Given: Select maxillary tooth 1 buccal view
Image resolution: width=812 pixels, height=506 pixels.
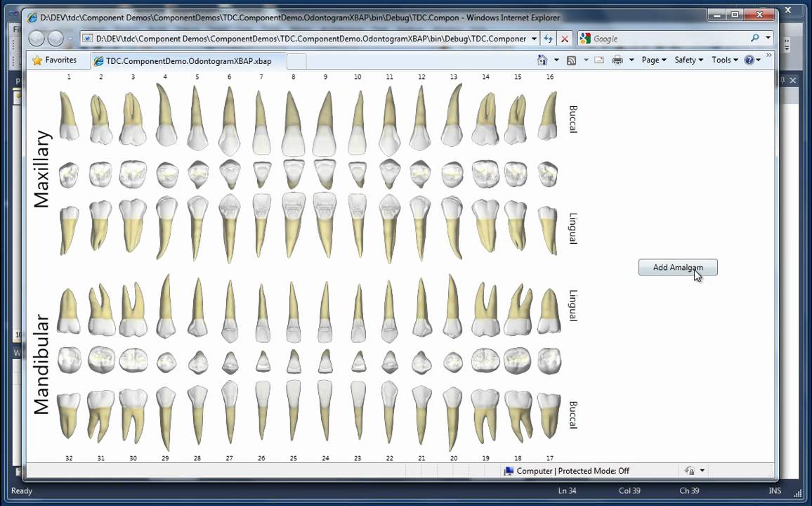Looking at the screenshot, I should pyautogui.click(x=68, y=116).
